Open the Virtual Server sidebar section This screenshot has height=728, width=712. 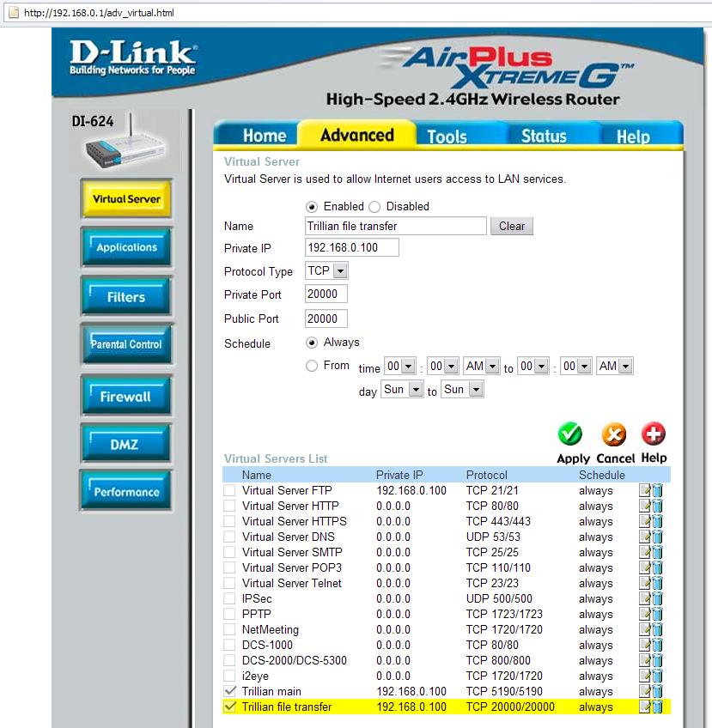pyautogui.click(x=126, y=198)
